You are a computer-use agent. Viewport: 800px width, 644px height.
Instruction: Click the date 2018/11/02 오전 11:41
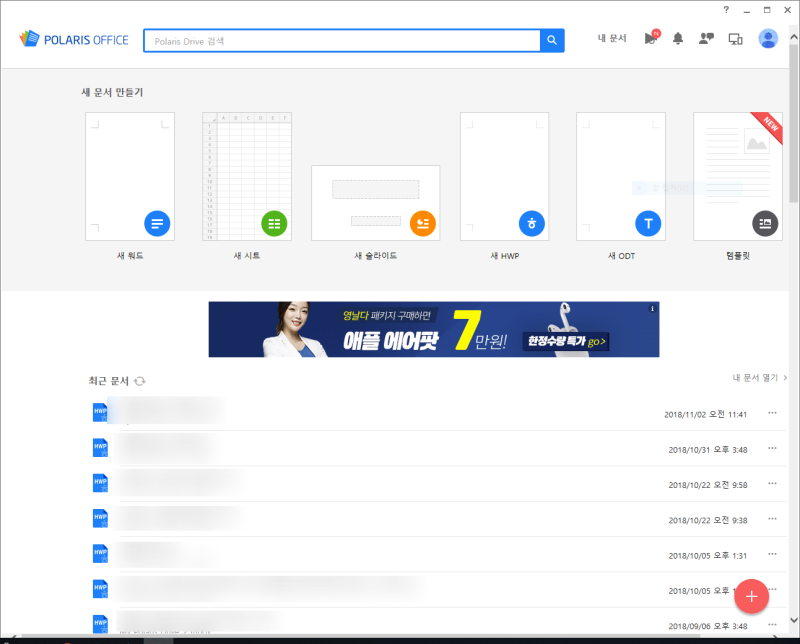pos(705,414)
